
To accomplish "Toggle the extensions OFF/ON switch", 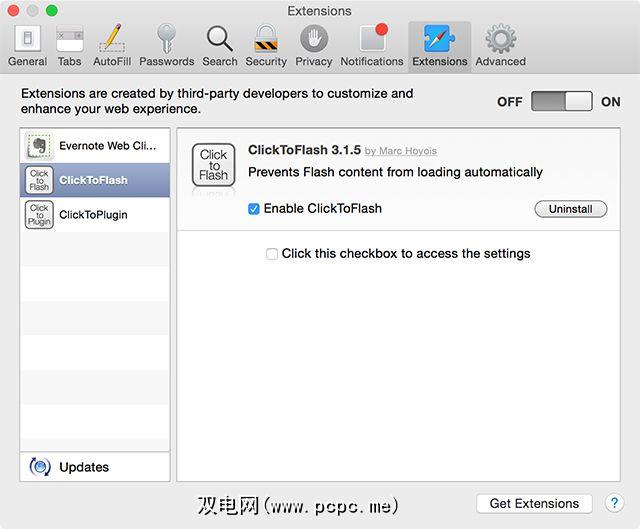I will tap(561, 102).
